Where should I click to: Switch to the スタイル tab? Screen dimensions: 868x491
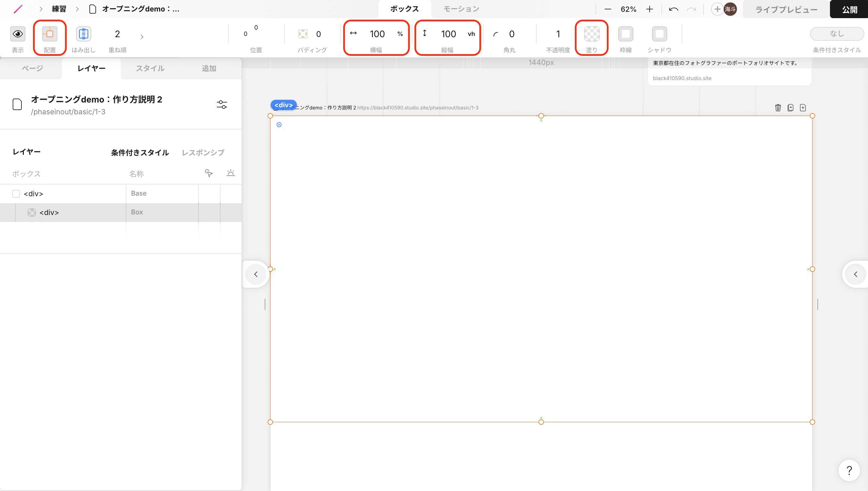point(150,68)
